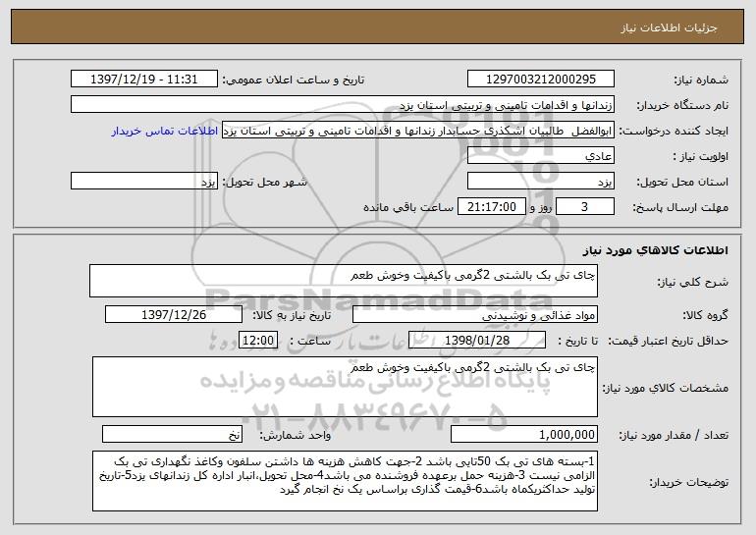Select the unit of measure field نخ

point(172,434)
